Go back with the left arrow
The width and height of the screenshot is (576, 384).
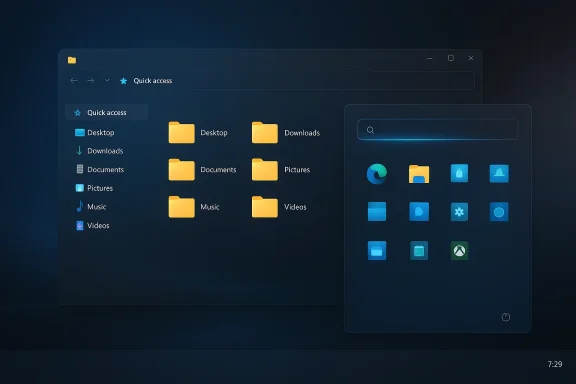coord(74,80)
